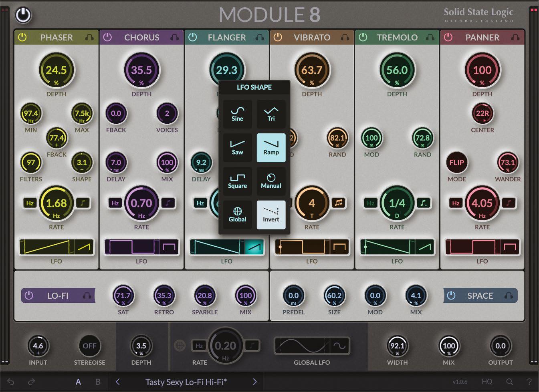Click the Tremolo Depth knob
The image size is (539, 392).
(397, 70)
